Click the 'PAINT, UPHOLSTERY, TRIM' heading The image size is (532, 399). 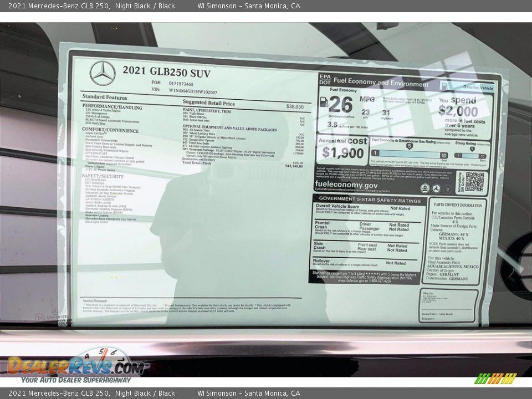tap(207, 111)
